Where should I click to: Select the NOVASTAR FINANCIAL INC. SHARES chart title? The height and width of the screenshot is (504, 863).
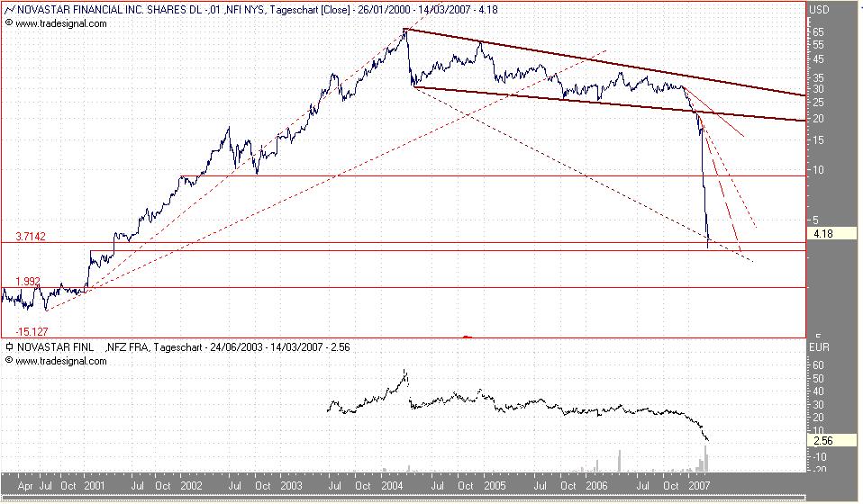click(x=258, y=9)
